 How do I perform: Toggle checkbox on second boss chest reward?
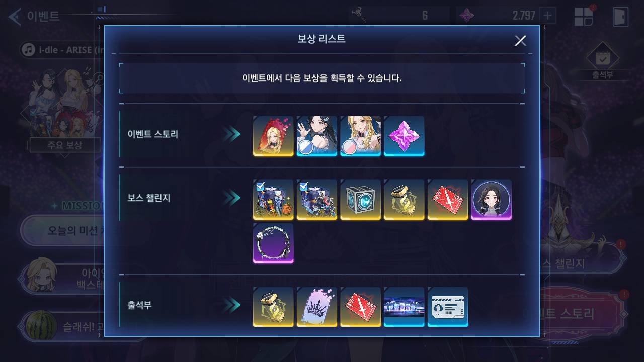(x=304, y=187)
